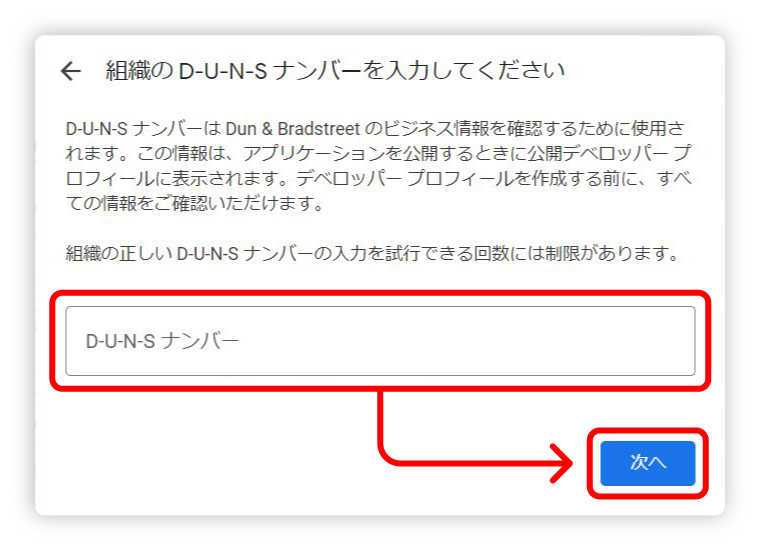Return to previous step via back arrow
760x550 pixels.
point(71,71)
